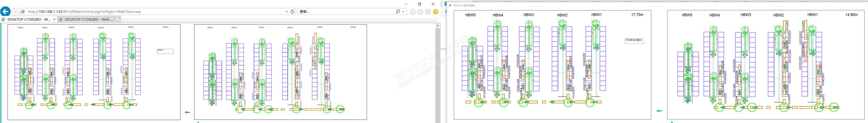Image resolution: width=868 pixels, height=123 pixels.
Task: Select HBW5 label in the 17.75m panel
Action: (470, 15)
